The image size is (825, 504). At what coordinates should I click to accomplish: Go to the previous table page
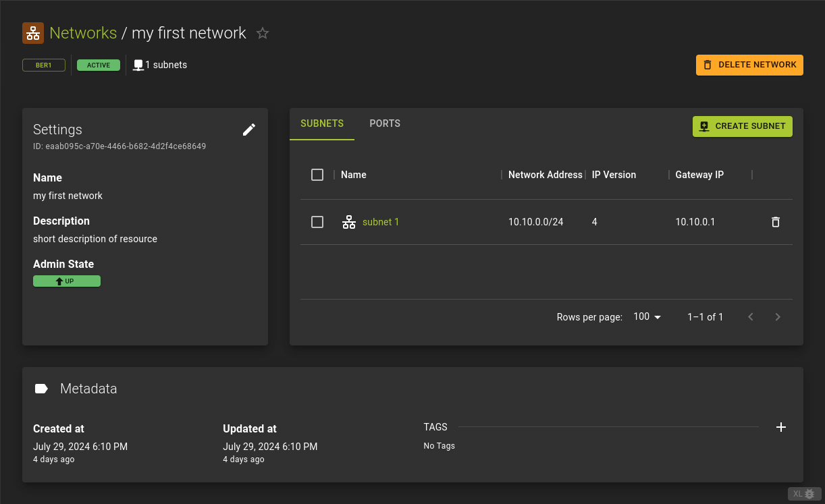[x=751, y=317]
